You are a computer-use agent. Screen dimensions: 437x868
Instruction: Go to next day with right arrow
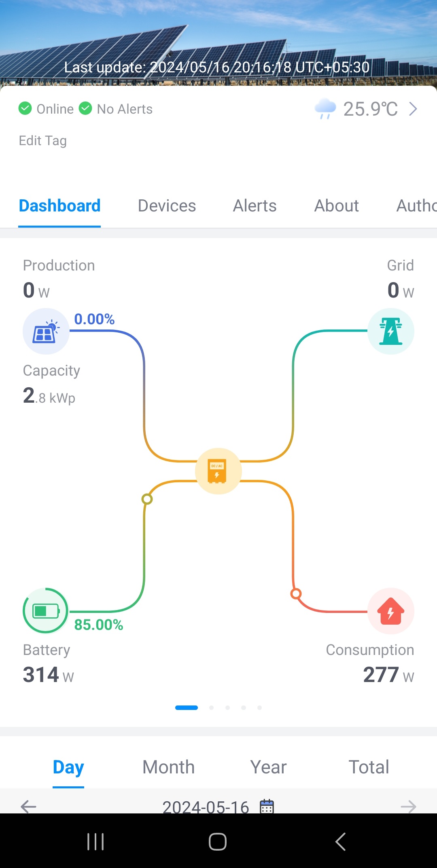pyautogui.click(x=408, y=807)
